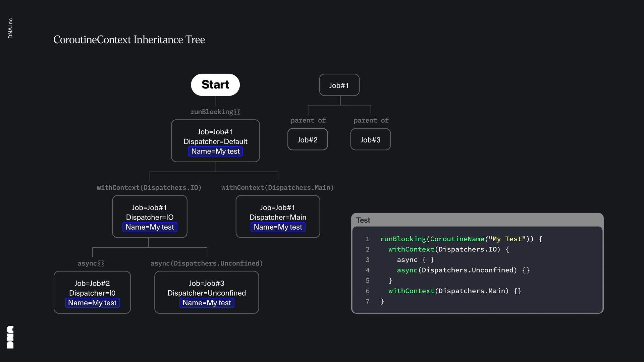Viewport: 644px width, 362px height.
Task: Select the Dispatcher=Unconfined leaf node
Action: pyautogui.click(x=207, y=292)
